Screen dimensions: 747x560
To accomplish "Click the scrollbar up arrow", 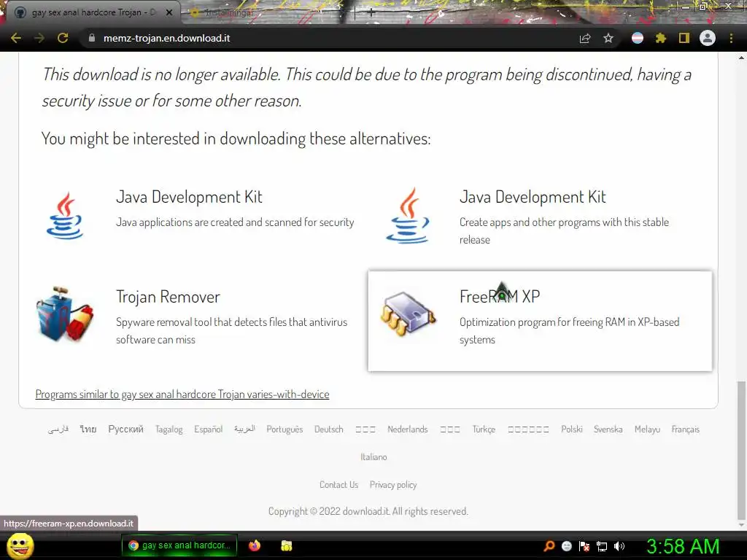I will (x=741, y=58).
